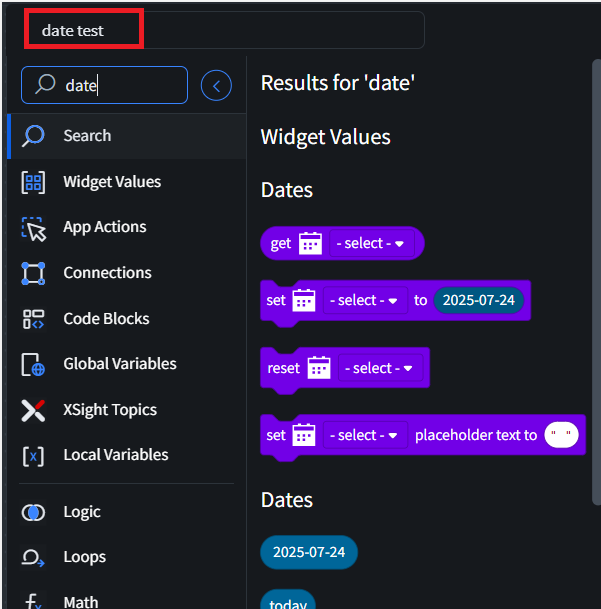
Task: Click the XSight Topics X icon
Action: [34, 410]
